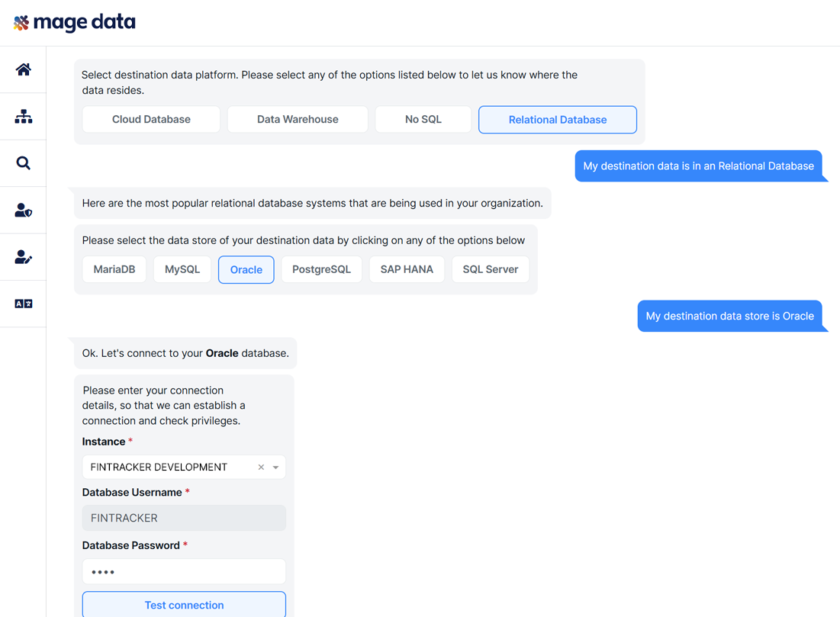
Task: Expand the Instance dropdown arrow
Action: click(275, 468)
